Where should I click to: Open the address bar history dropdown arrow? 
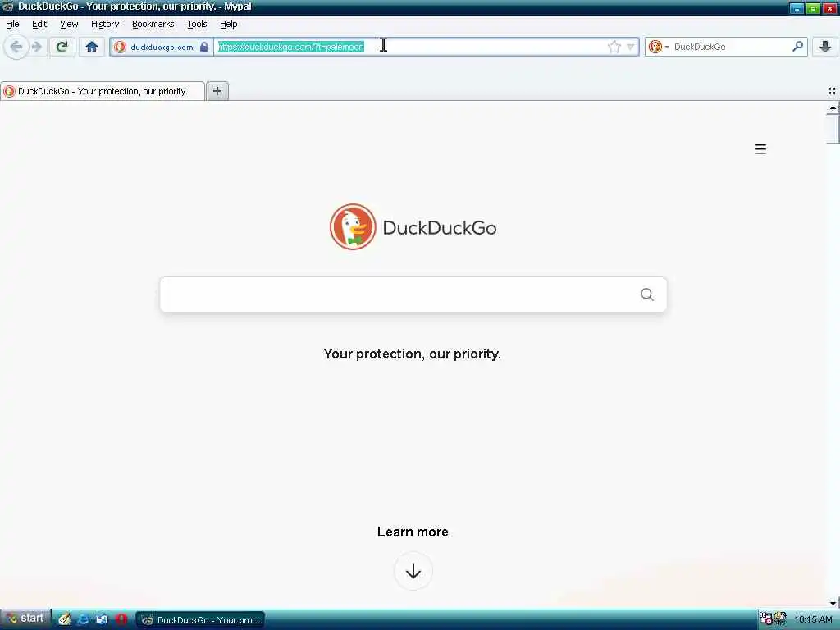point(631,47)
